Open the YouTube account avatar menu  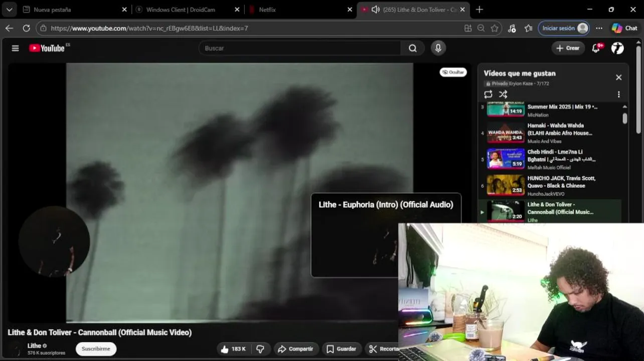618,48
